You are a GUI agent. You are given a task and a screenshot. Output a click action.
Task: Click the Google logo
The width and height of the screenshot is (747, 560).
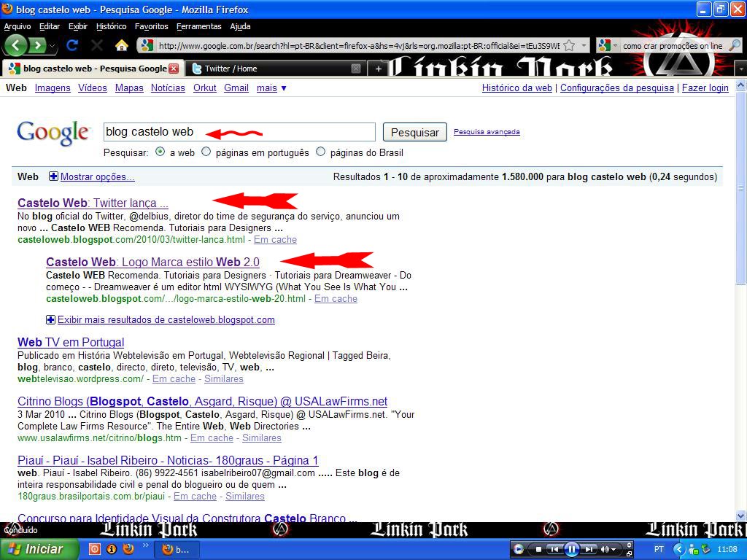53,133
